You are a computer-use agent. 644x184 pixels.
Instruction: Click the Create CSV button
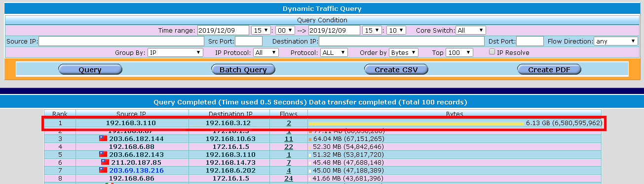click(x=396, y=70)
